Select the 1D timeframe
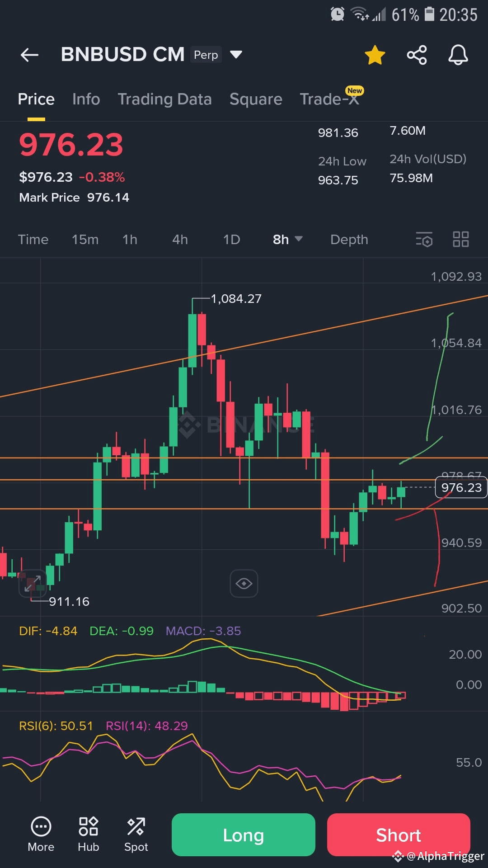Image resolution: width=488 pixels, height=868 pixels. pos(231,239)
